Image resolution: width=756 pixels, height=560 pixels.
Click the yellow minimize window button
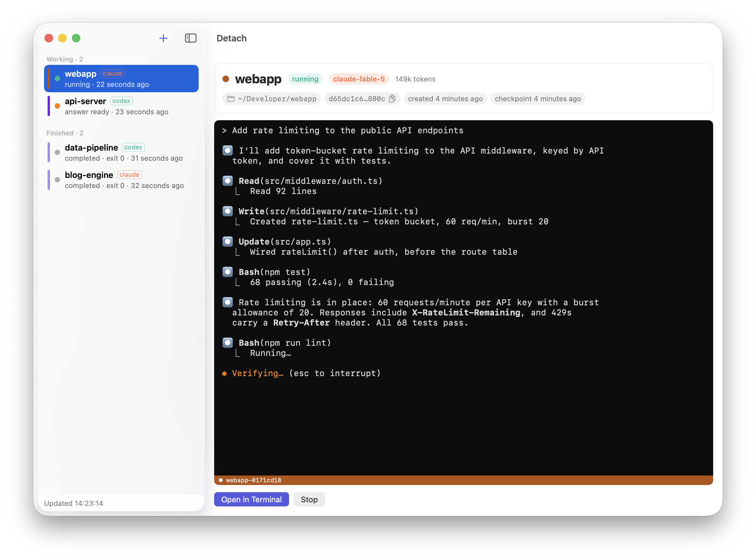pos(62,38)
